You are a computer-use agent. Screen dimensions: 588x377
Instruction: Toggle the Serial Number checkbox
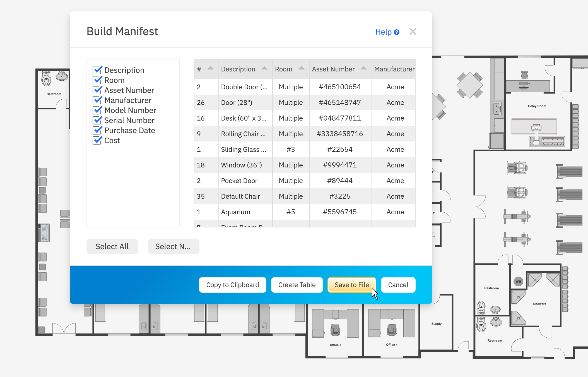click(x=97, y=120)
